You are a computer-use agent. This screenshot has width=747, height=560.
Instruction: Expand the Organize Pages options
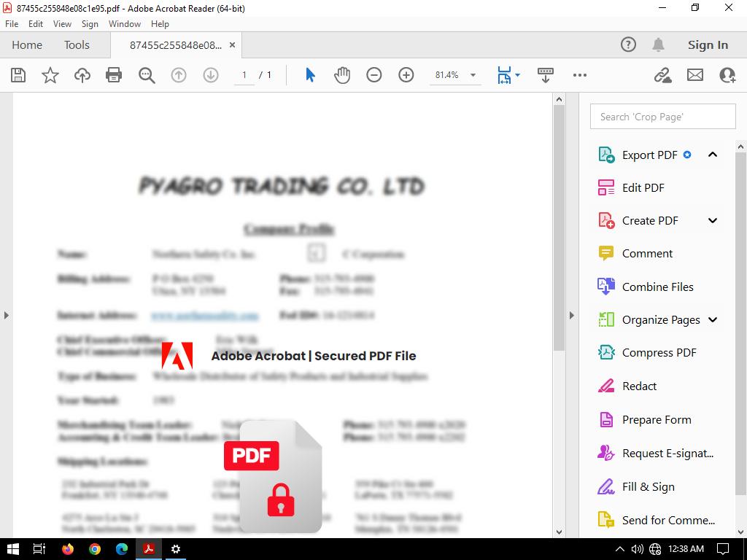tap(713, 319)
